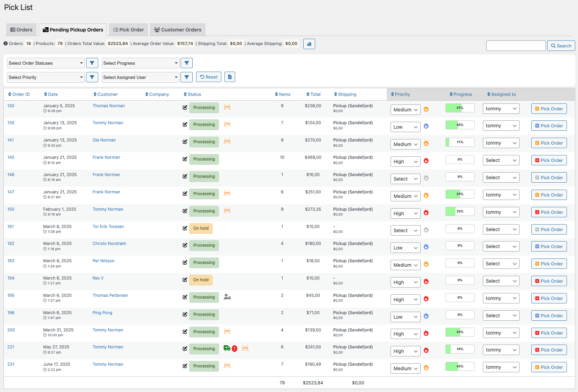Open assigned user dropdown for order 192
The image size is (578, 392).
pos(501,247)
